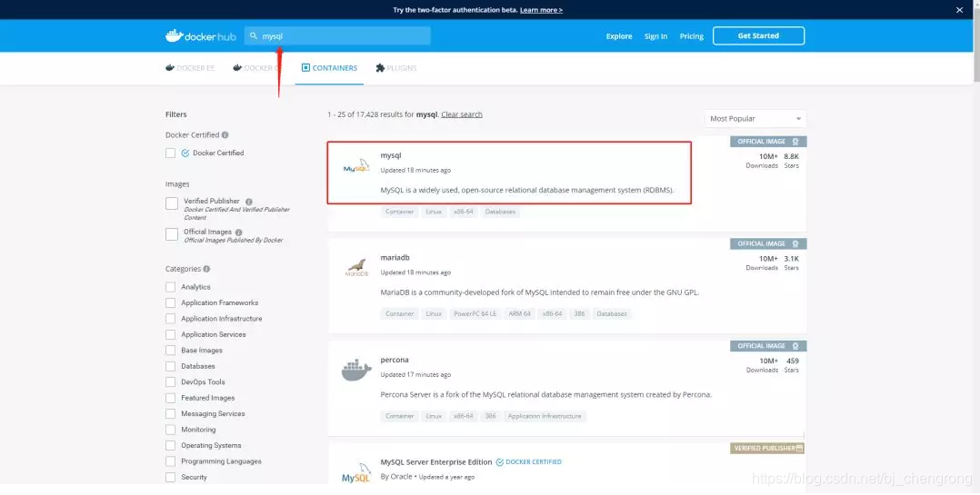This screenshot has width=980, height=495.
Task: Check the Monitoring category
Action: [170, 430]
